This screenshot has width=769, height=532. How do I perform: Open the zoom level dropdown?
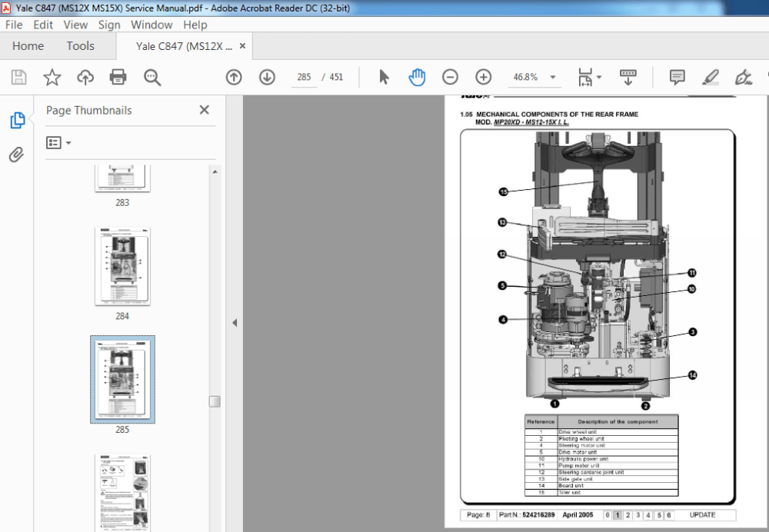click(553, 77)
